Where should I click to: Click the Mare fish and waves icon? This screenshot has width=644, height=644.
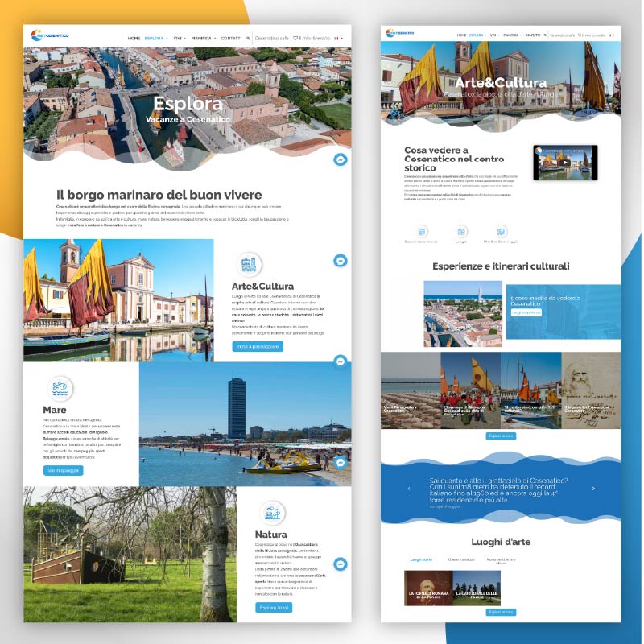(x=60, y=388)
